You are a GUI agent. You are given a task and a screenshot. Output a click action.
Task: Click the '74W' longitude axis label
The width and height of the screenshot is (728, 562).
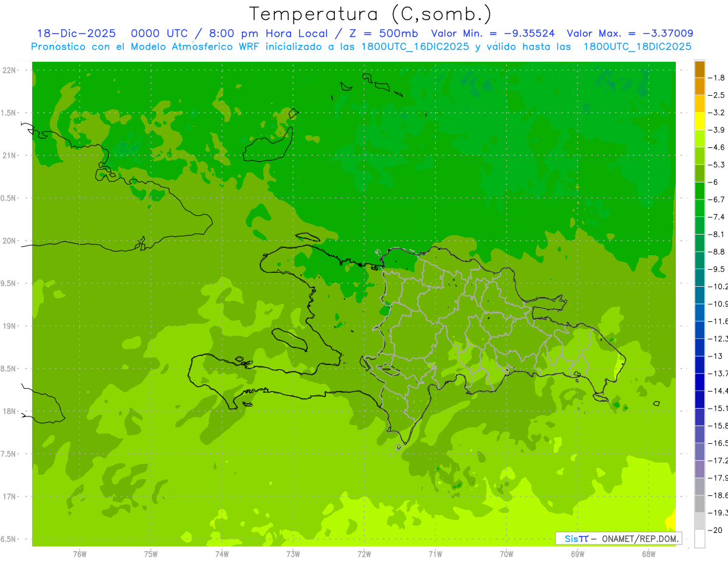pos(222,554)
